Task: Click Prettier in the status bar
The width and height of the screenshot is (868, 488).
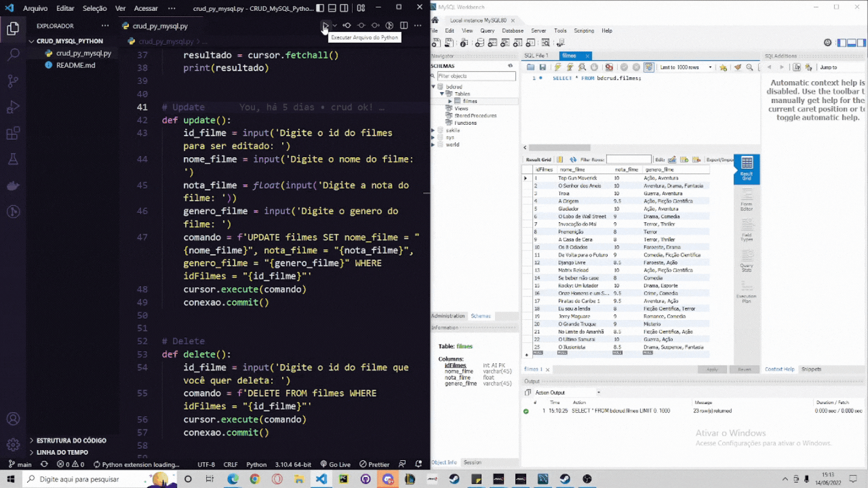Action: point(374,465)
